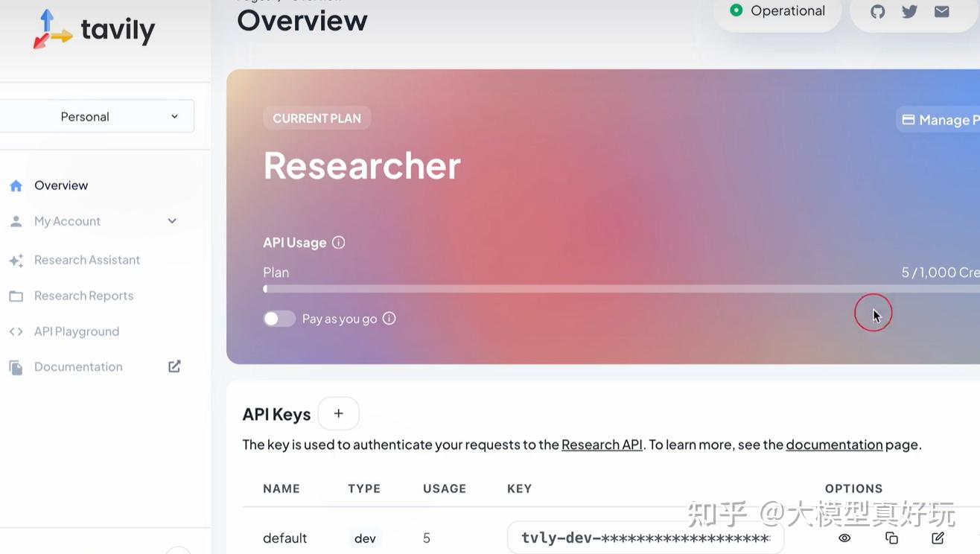The height and width of the screenshot is (554, 980).
Task: Open the Tavily GitHub page
Action: (x=877, y=11)
